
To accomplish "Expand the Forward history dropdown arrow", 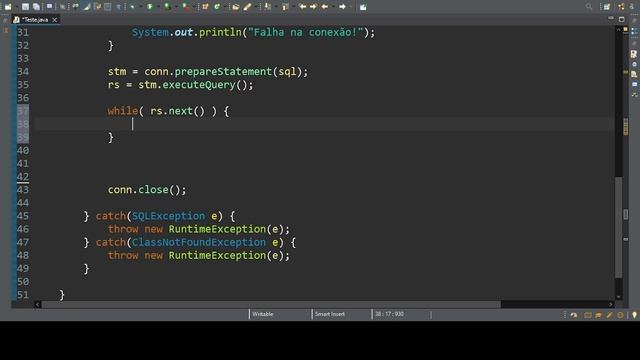I will 351,7.
